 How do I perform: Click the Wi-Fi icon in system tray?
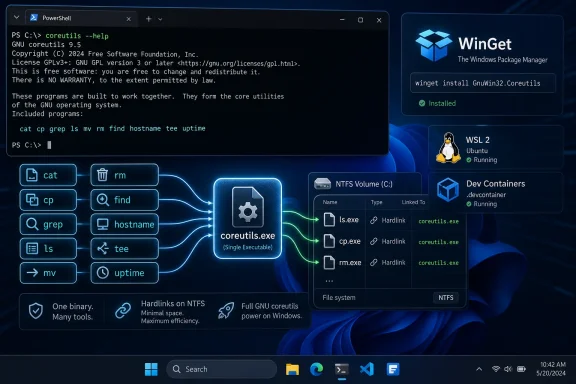(496, 369)
